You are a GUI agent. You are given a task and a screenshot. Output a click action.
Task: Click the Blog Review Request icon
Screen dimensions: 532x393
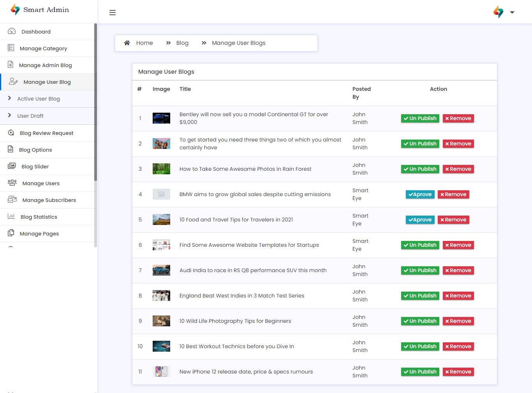[x=11, y=133]
